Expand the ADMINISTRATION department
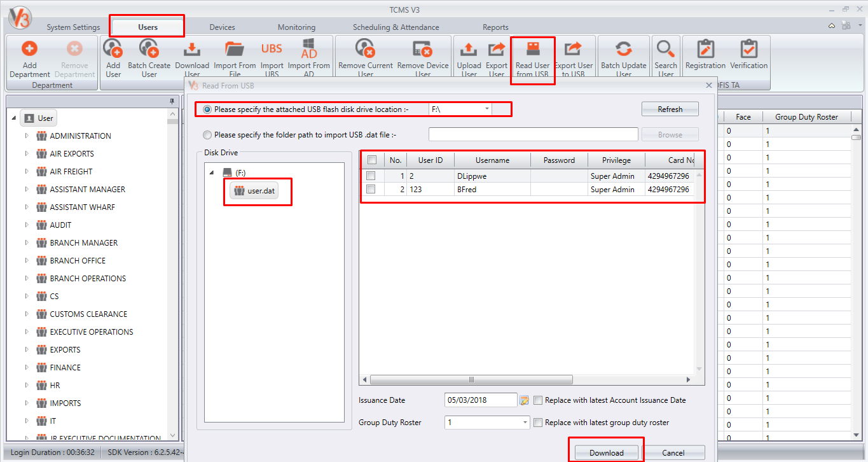The height and width of the screenshot is (462, 868). [27, 136]
